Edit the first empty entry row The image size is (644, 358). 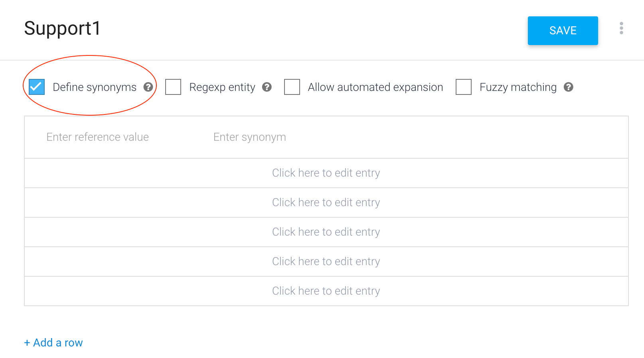click(x=326, y=173)
